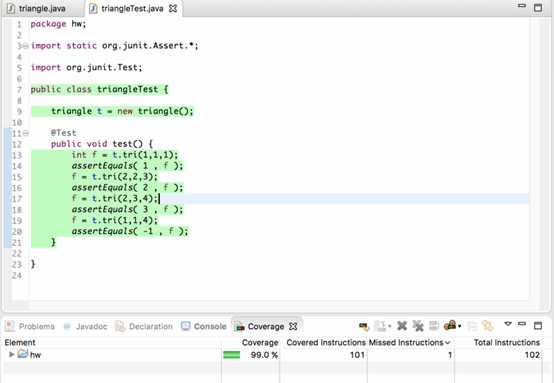The image size is (554, 383).
Task: Click the Declaration tab icon
Action: [x=120, y=326]
